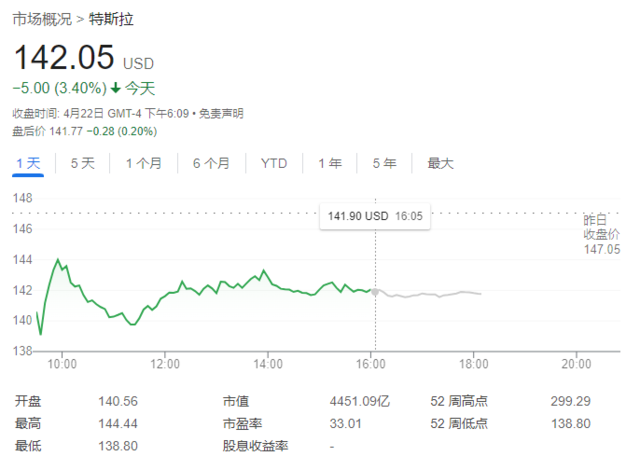This screenshot has height=456, width=640.
Task: Open the 市场概况 breadcrumb link
Action: (42, 19)
